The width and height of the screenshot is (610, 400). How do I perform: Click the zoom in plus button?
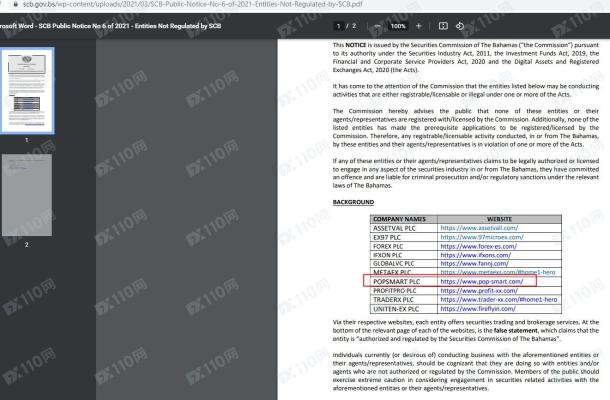419,26
